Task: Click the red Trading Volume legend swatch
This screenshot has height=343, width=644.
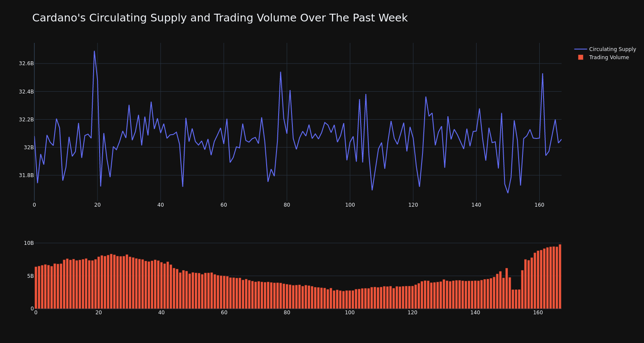Action: click(x=580, y=57)
